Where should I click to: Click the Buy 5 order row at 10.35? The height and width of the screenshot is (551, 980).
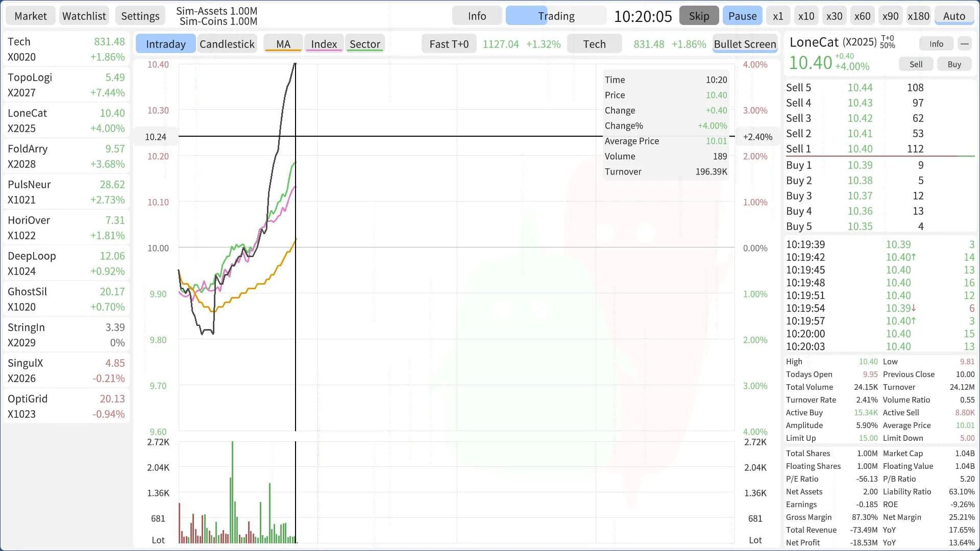point(880,227)
